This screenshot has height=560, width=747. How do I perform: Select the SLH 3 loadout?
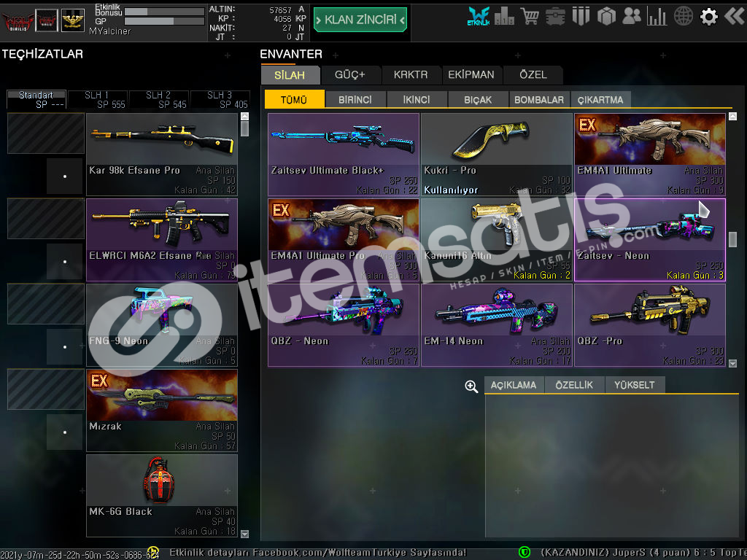pos(220,99)
